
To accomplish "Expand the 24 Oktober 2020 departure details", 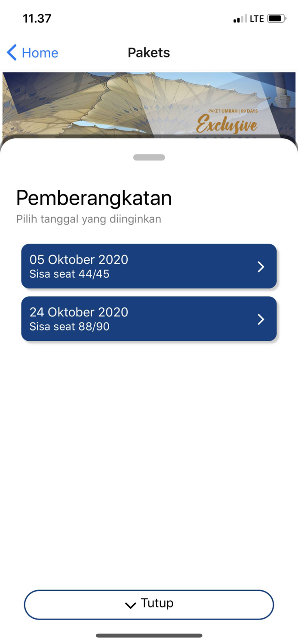I will pos(149,319).
